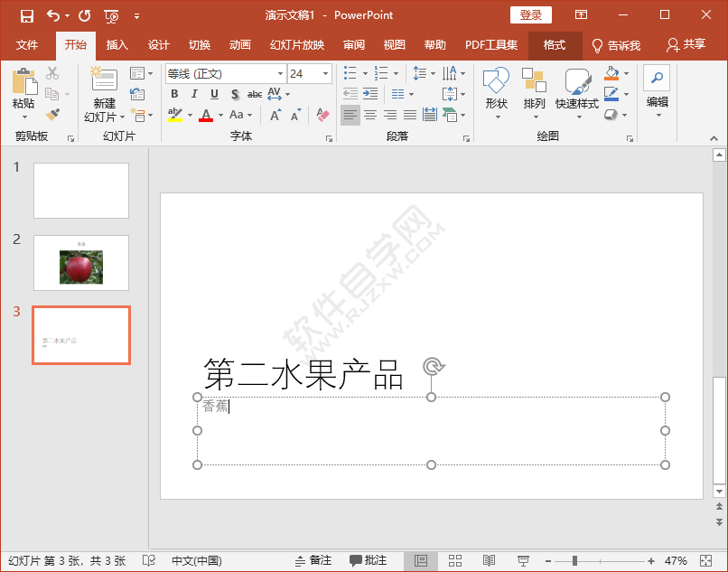Toggle italic formatting

pos(194,92)
